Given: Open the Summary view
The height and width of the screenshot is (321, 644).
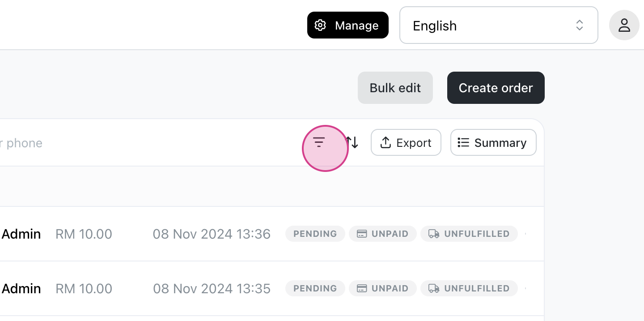Looking at the screenshot, I should click(493, 142).
